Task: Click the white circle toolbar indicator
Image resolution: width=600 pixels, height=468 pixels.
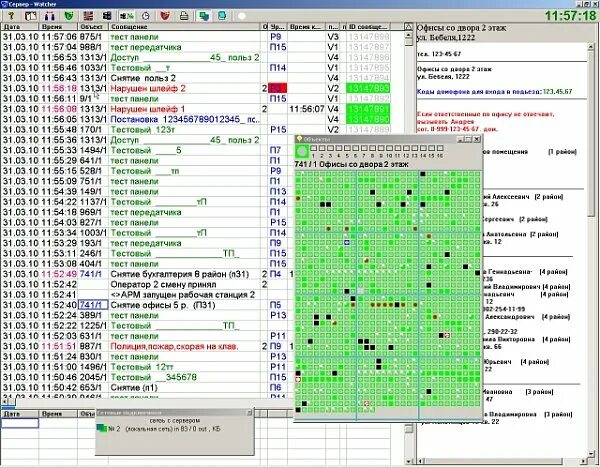Action: pos(242,16)
